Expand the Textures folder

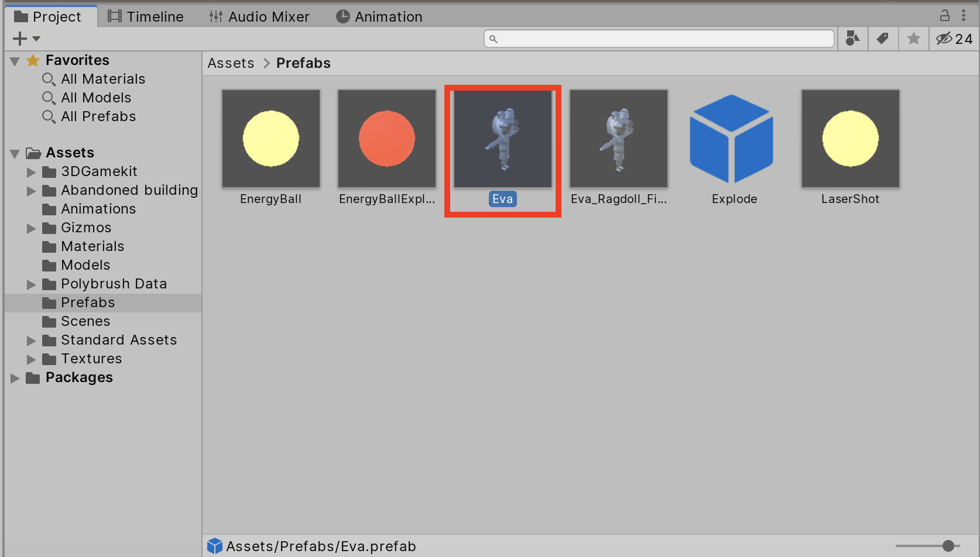32,360
